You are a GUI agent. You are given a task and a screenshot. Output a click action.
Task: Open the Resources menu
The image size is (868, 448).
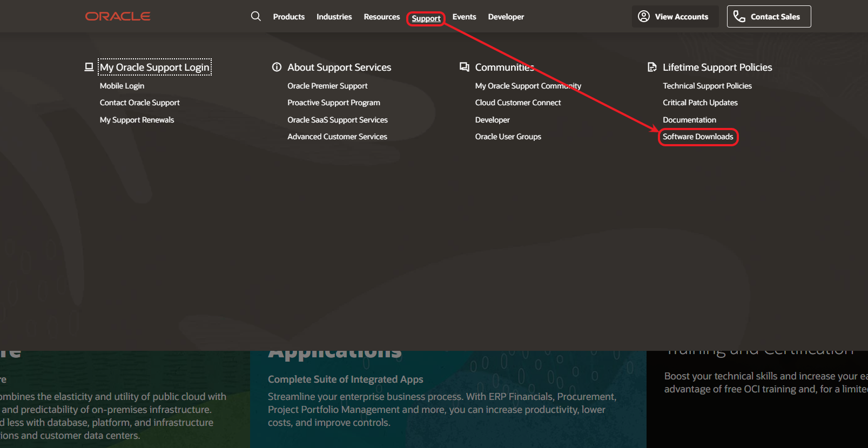(382, 17)
